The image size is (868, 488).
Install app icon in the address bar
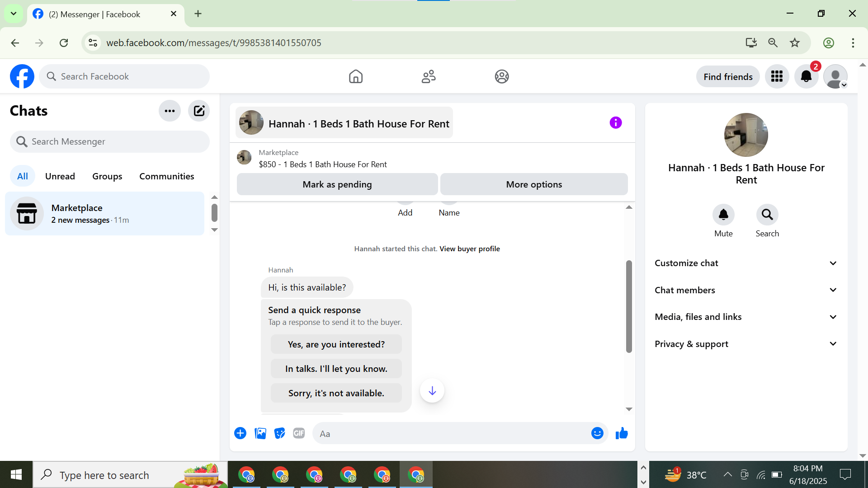tap(751, 43)
